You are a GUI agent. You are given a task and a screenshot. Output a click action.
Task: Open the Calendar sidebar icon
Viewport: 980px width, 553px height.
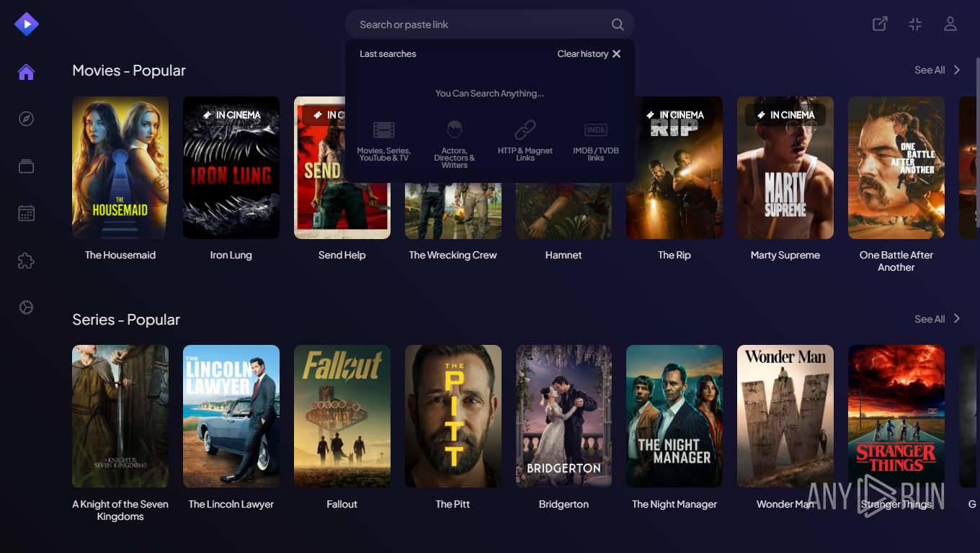[x=27, y=213]
